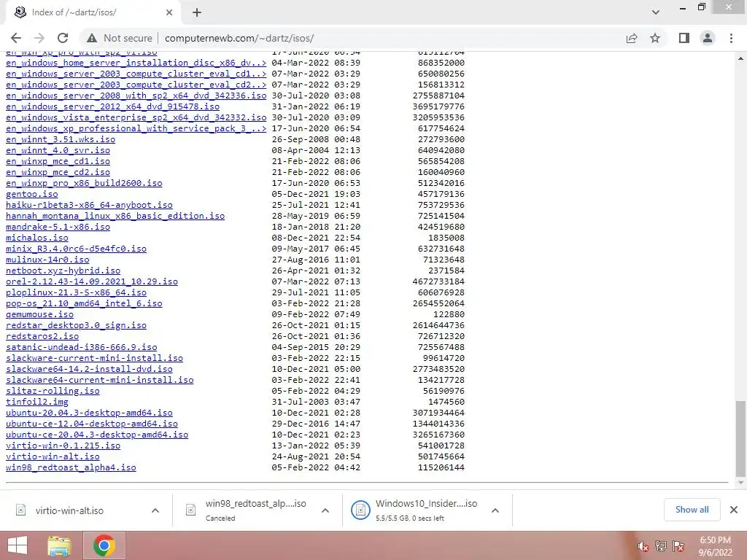Download en_windows_vista_enterprise sp2 iso
747x560 pixels.
click(x=136, y=117)
